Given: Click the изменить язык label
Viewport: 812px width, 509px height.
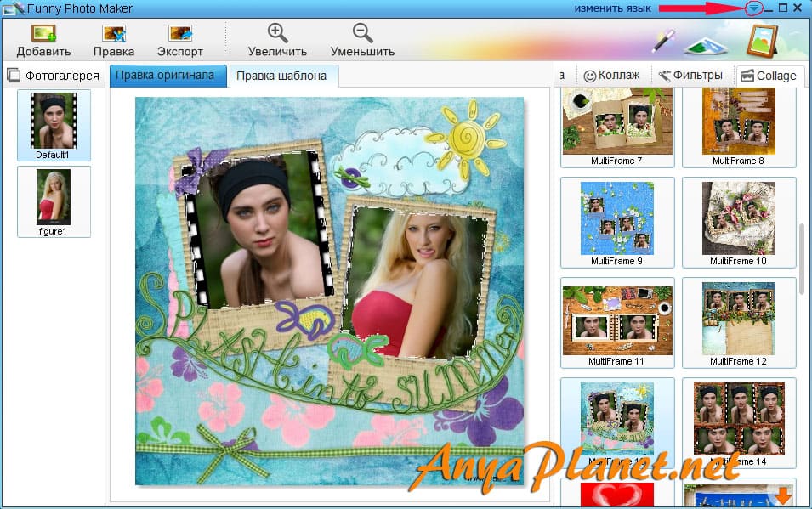Looking at the screenshot, I should [x=613, y=8].
